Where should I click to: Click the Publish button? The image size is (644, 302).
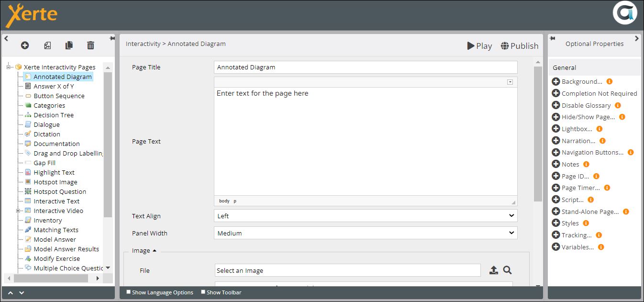point(519,46)
